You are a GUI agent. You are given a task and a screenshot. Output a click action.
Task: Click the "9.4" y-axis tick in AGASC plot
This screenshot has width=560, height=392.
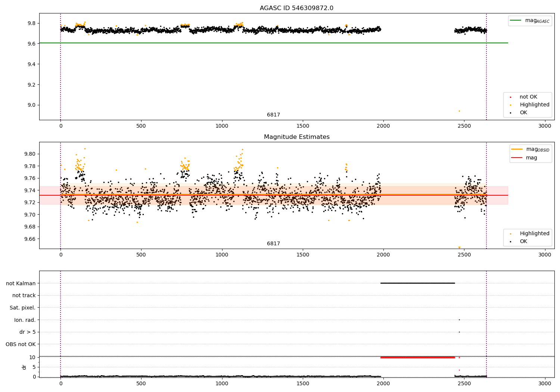tap(31, 64)
